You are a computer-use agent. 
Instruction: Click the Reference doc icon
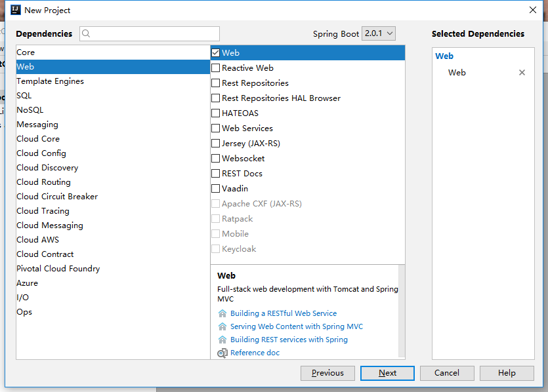click(222, 353)
